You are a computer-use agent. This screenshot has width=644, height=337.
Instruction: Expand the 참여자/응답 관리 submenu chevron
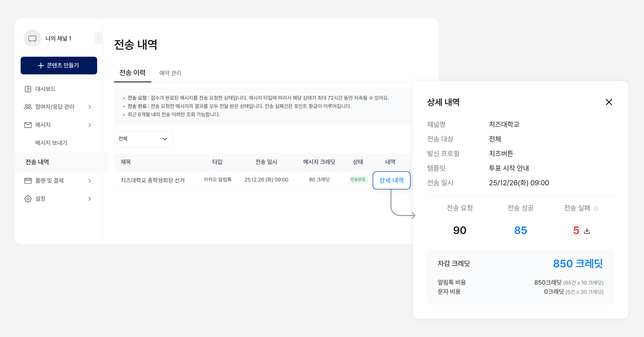[90, 107]
